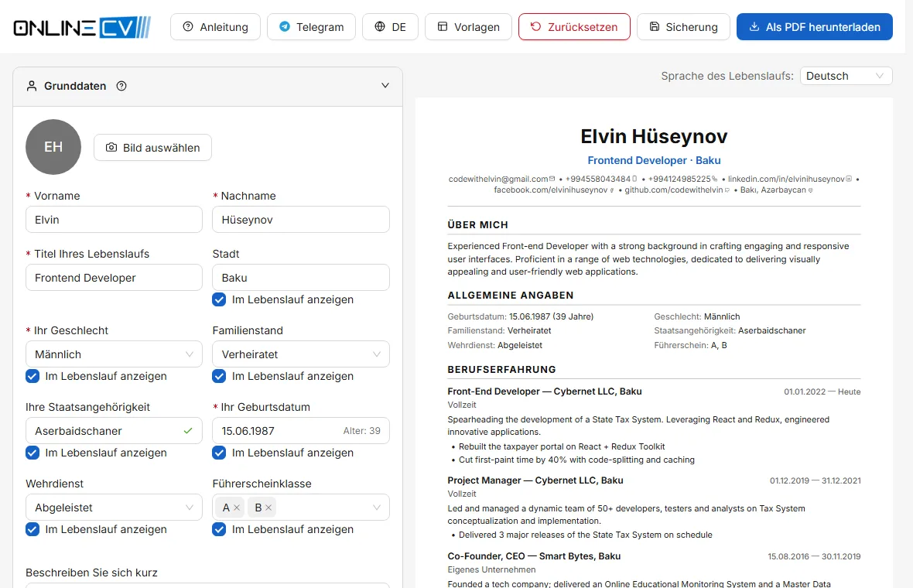Click Bakı, Azərbaycan location text

click(x=773, y=190)
